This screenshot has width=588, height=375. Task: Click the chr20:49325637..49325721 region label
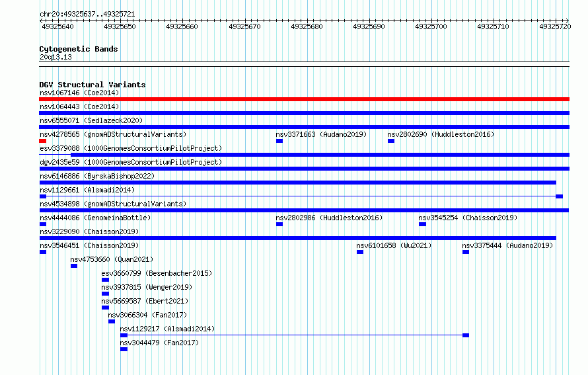87,14
